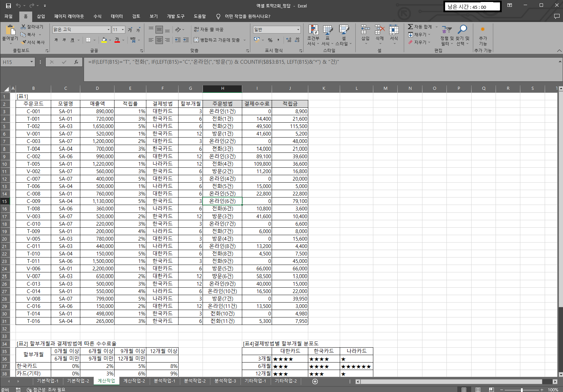Toggle Wrap Text (자동 줄 바꿈)
This screenshot has height=392, width=563.
(x=208, y=30)
